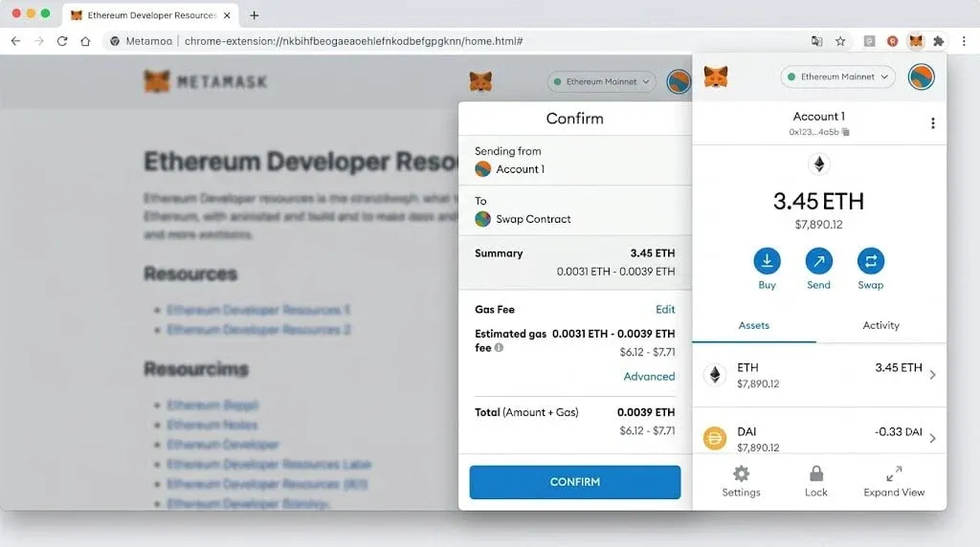Screen dimensions: 980x547
Task: Click the gas fee info icon
Action: (x=499, y=348)
